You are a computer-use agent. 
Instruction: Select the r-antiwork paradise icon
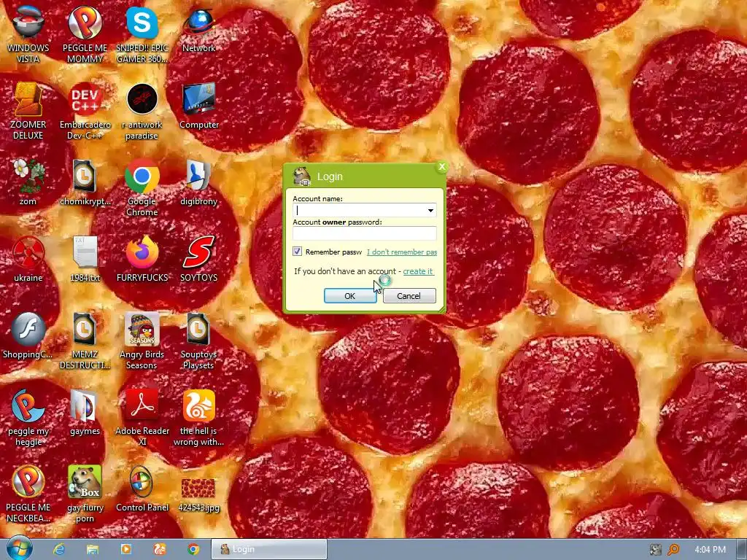coord(142,111)
